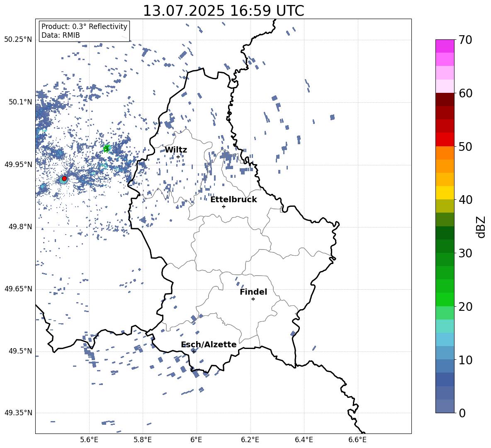Select the Findel station cross marker
Image resolution: width=491 pixels, height=448 pixels.
coord(253,299)
